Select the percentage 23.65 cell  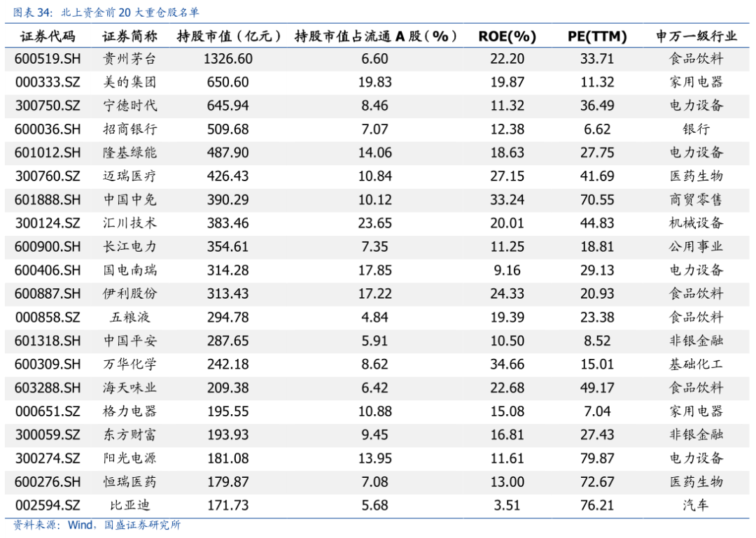pyautogui.click(x=375, y=223)
